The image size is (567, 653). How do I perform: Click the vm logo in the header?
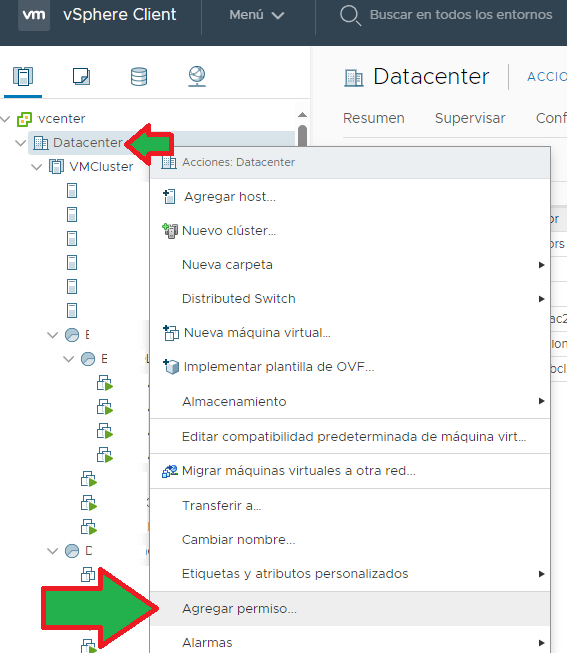(34, 15)
